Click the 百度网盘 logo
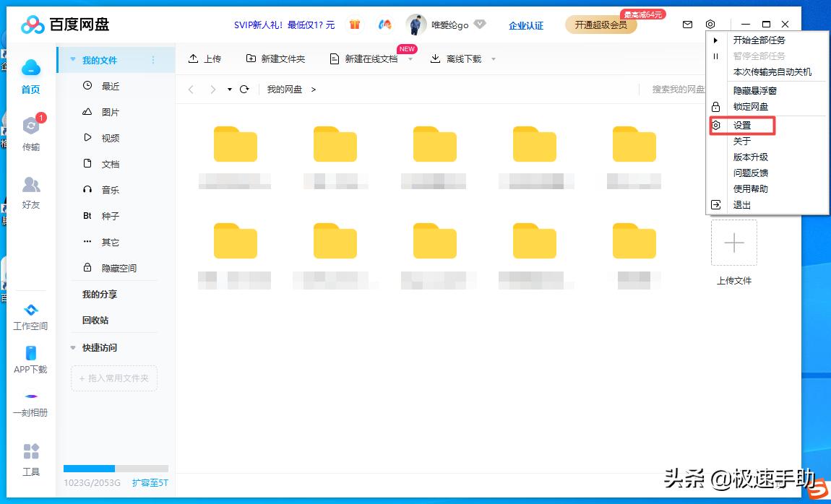This screenshot has height=504, width=831. pyautogui.click(x=64, y=25)
